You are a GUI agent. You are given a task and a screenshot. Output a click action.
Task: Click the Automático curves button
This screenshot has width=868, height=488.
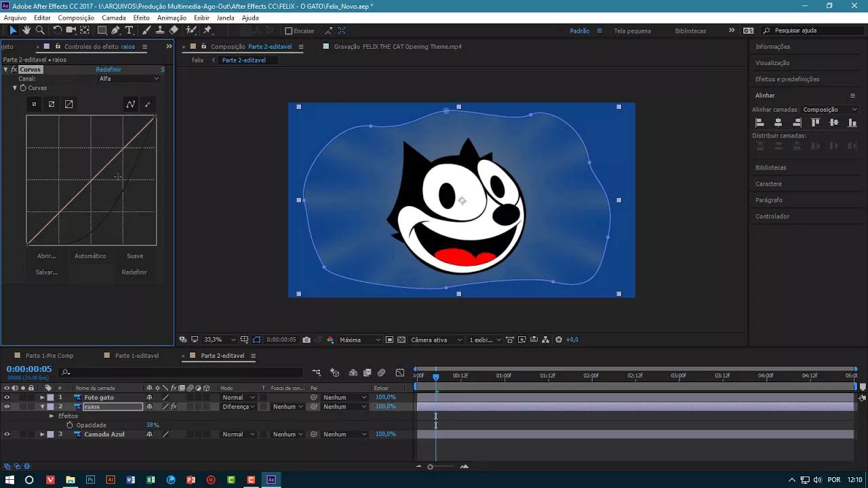tap(90, 256)
